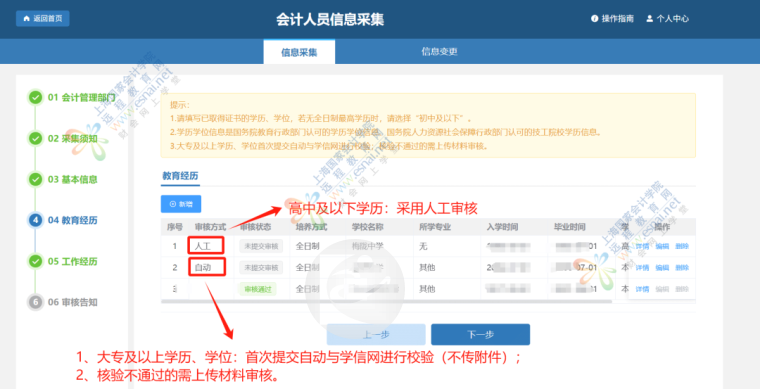
Task: Proceed with the 下一步 button
Action: coord(480,334)
